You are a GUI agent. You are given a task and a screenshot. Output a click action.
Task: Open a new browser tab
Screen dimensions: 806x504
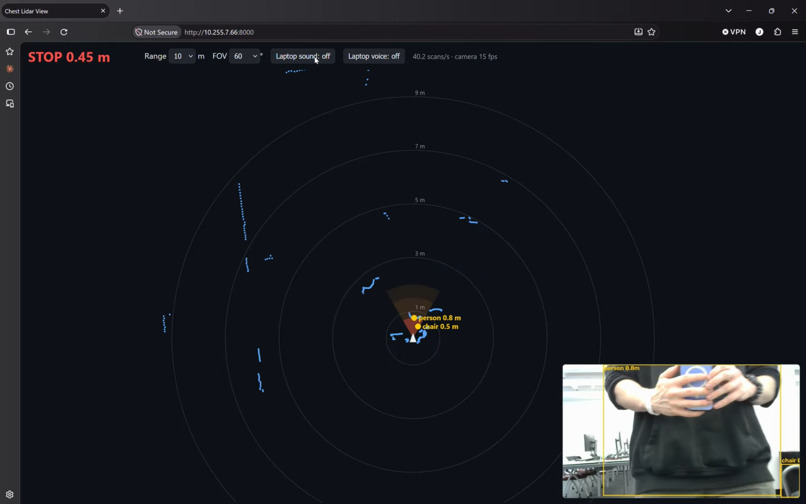point(120,11)
